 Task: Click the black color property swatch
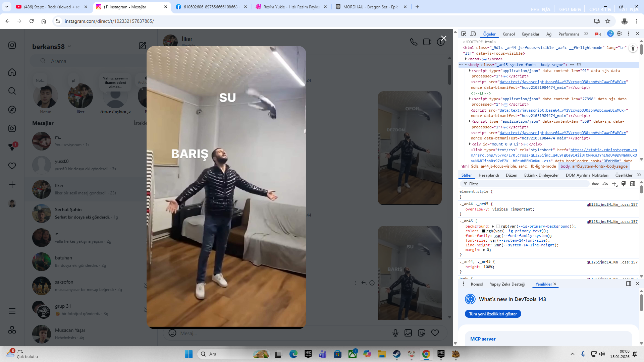484,231
